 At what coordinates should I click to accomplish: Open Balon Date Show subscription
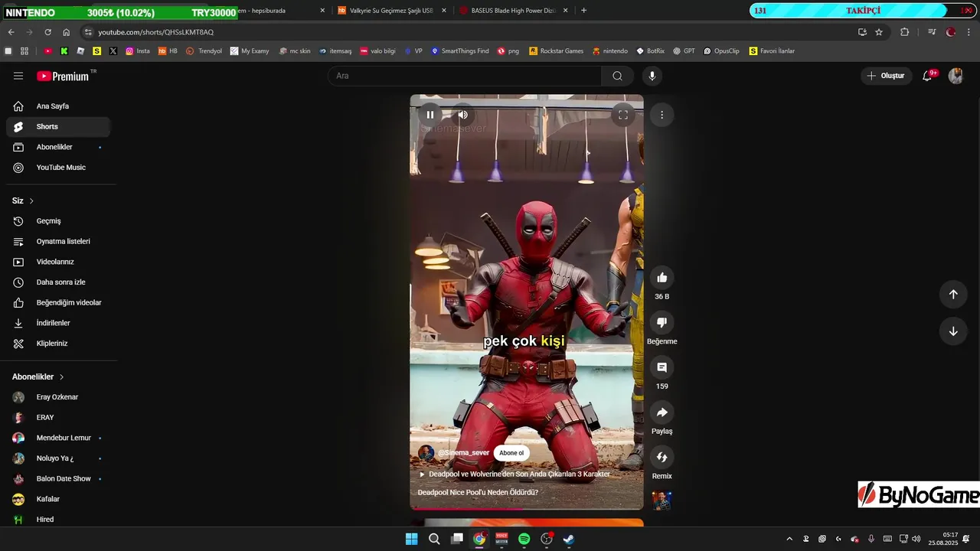(x=58, y=479)
